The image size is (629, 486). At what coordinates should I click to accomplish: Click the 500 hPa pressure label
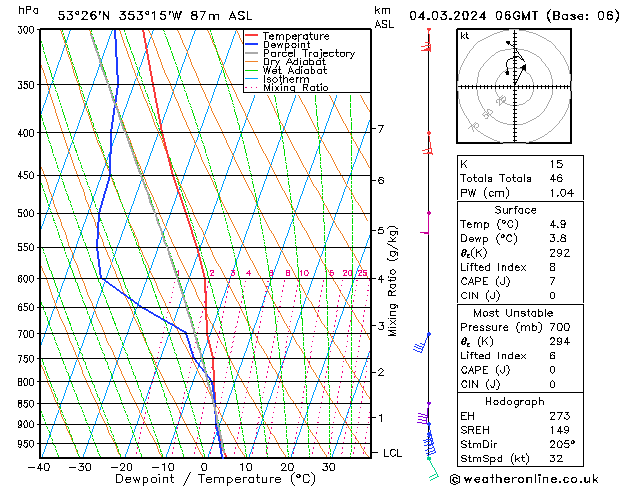[x=28, y=213]
